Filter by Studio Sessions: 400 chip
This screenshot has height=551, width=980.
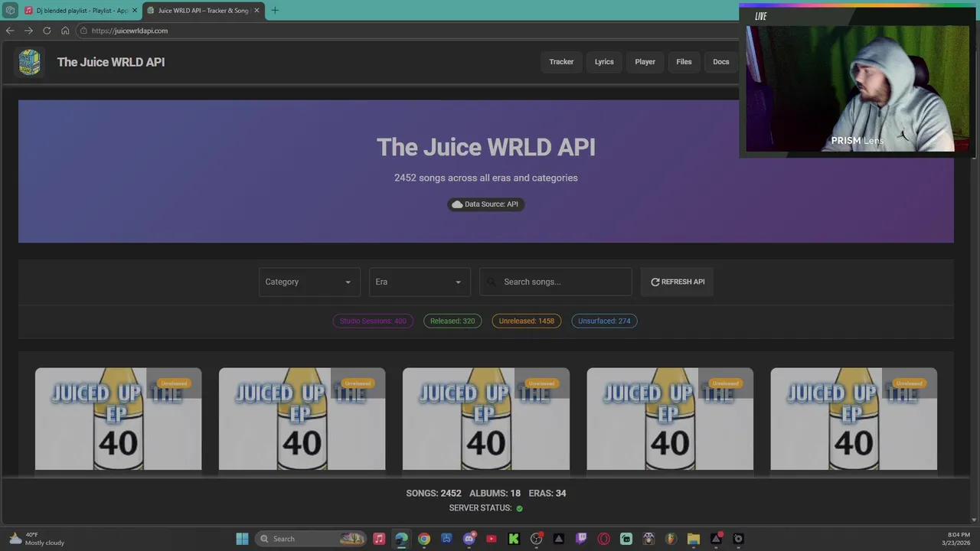click(373, 321)
